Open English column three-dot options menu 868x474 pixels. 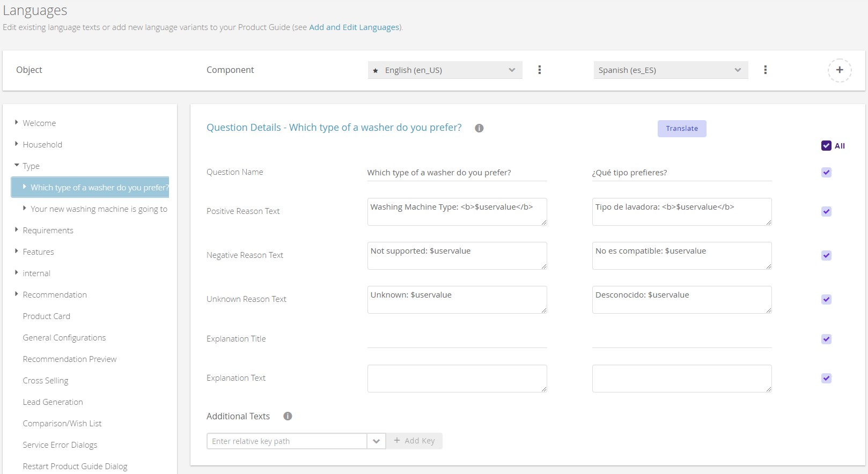tap(539, 70)
